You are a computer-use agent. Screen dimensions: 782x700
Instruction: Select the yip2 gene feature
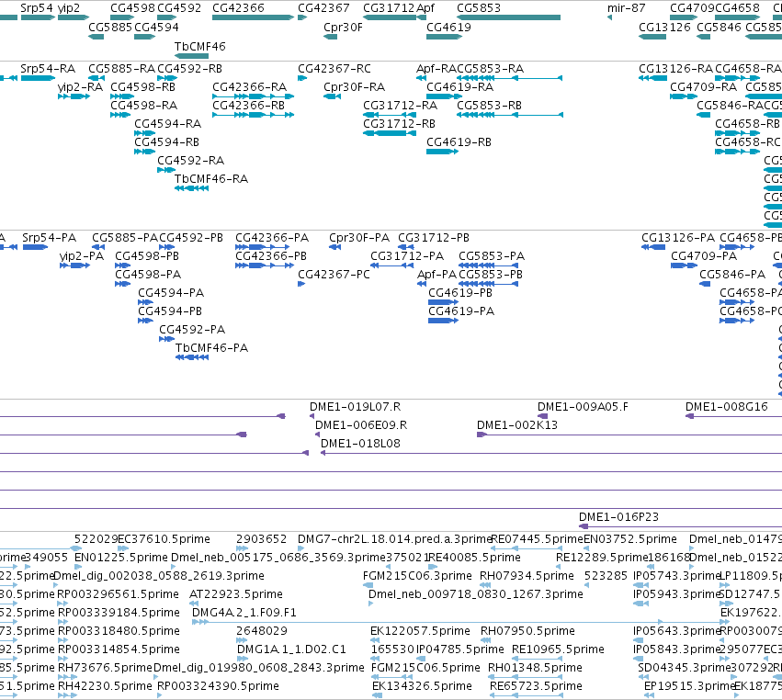tap(74, 17)
